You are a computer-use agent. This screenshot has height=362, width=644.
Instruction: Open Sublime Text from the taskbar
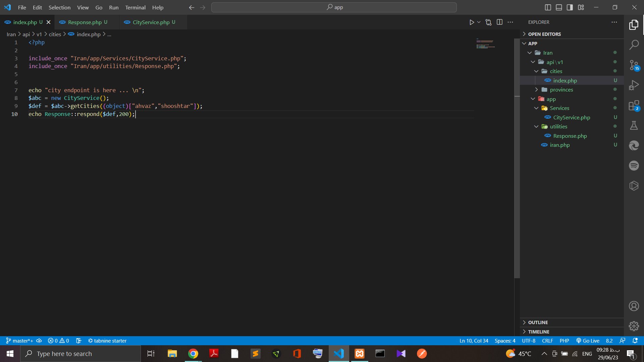pos(255,354)
